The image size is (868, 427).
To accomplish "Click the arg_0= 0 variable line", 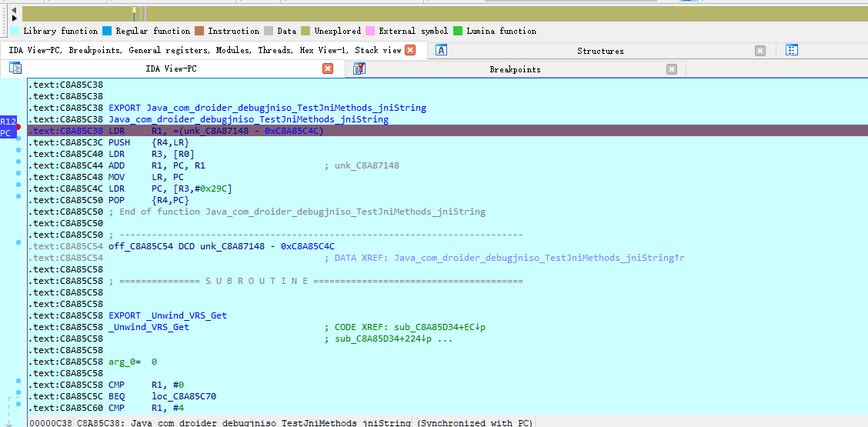I will pyautogui.click(x=133, y=362).
